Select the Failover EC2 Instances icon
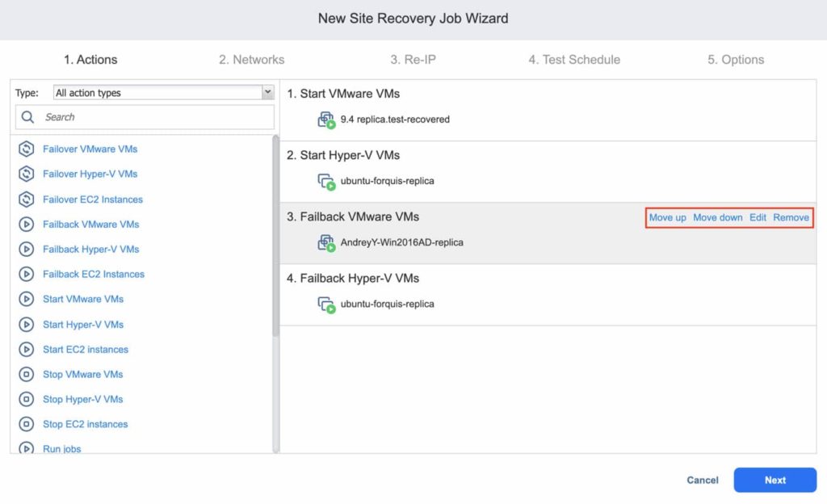Image resolution: width=827 pixels, height=504 pixels. (27, 199)
